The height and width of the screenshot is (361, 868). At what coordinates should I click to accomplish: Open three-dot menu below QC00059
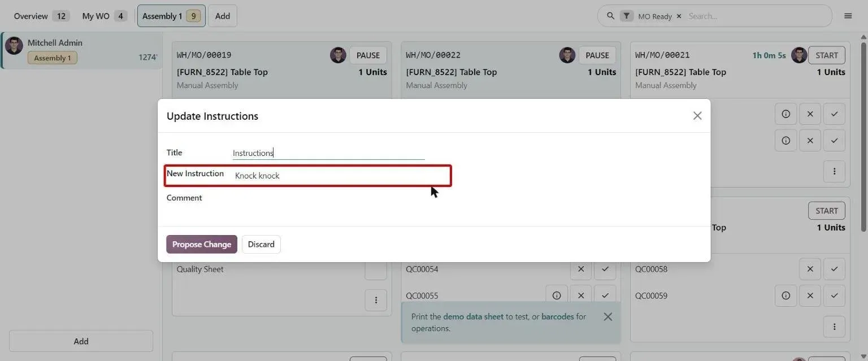(834, 327)
